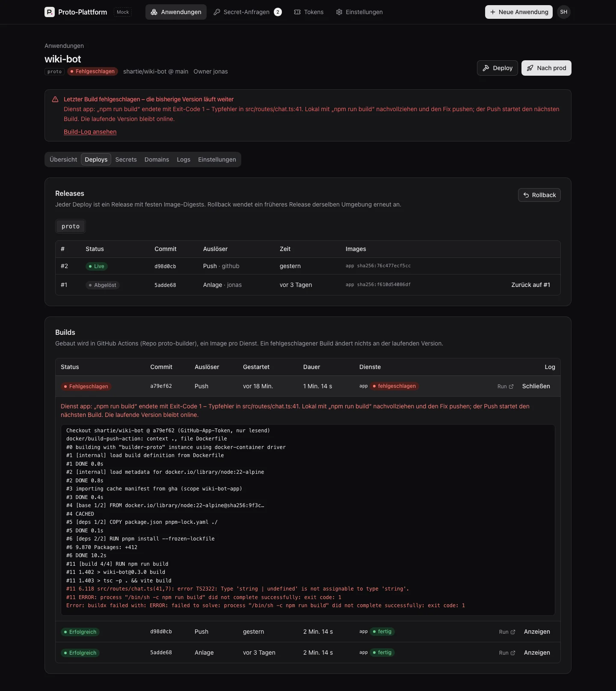Open the Run link for build 5adde68
This screenshot has width=616, height=691.
(x=507, y=653)
